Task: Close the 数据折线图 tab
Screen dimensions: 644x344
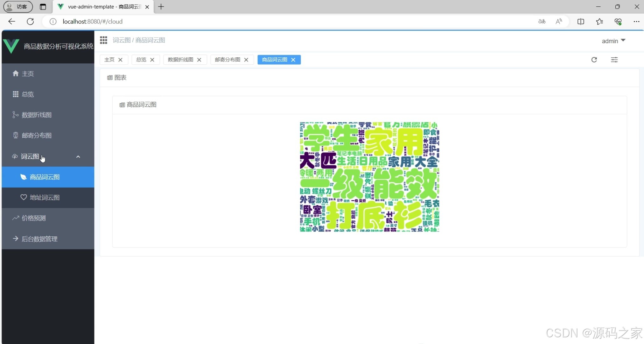Action: pos(199,60)
